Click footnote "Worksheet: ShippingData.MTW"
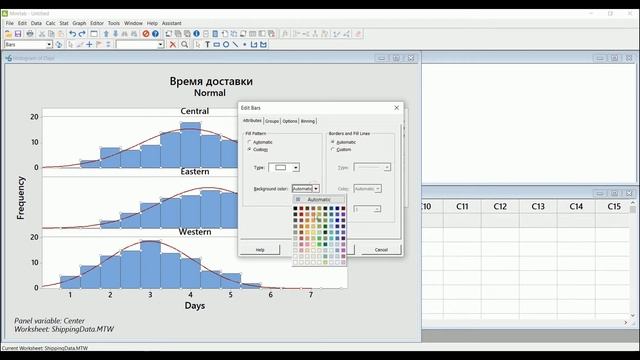This screenshot has width=640, height=360. [64, 329]
